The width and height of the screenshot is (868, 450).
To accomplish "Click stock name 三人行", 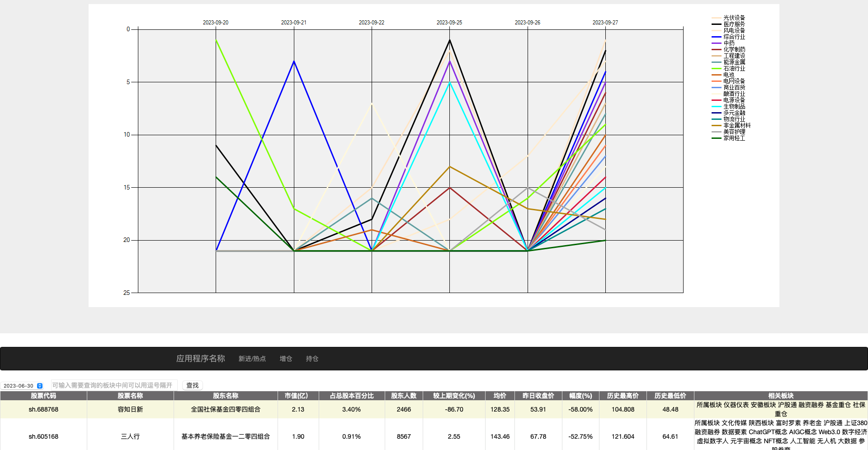I will pos(130,436).
